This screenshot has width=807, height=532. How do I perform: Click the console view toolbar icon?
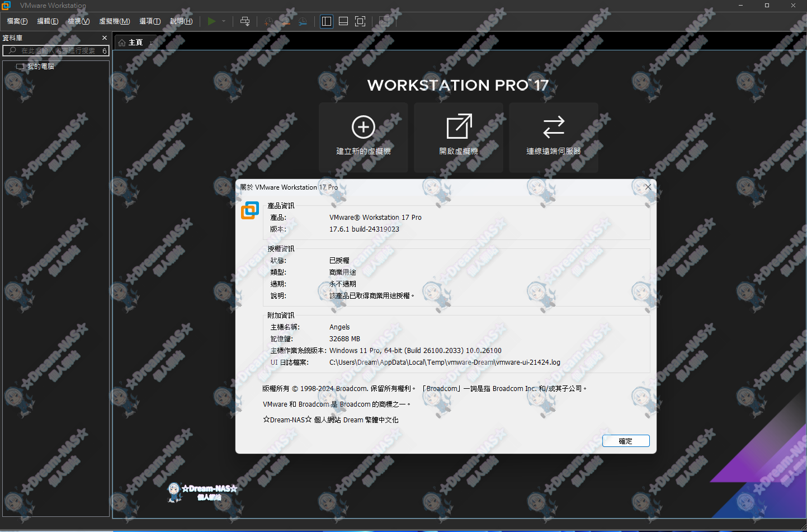(384, 21)
